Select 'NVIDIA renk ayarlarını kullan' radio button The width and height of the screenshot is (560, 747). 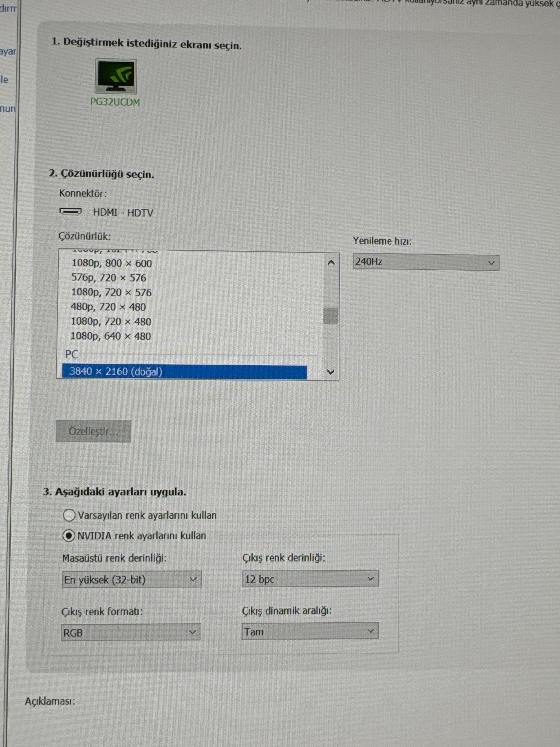pyautogui.click(x=69, y=536)
